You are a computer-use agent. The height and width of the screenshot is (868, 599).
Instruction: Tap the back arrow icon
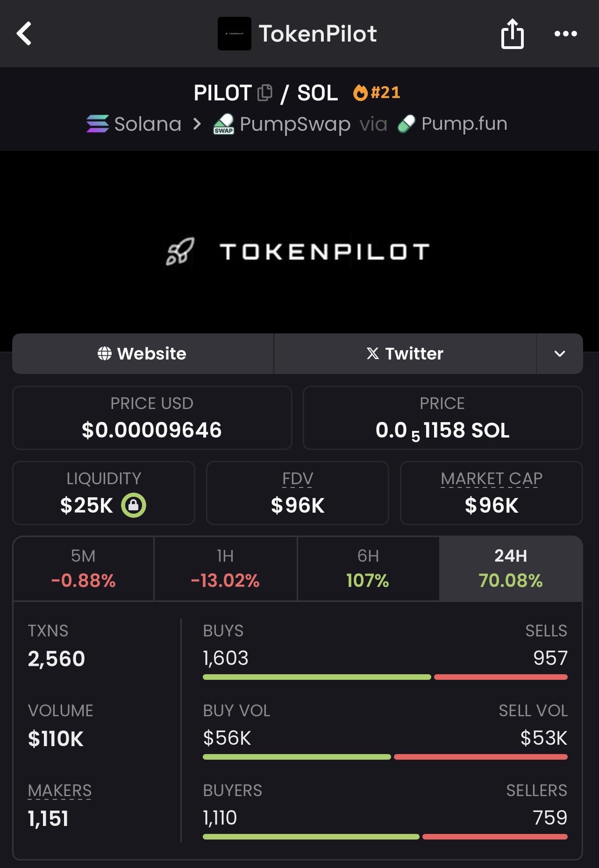click(24, 34)
